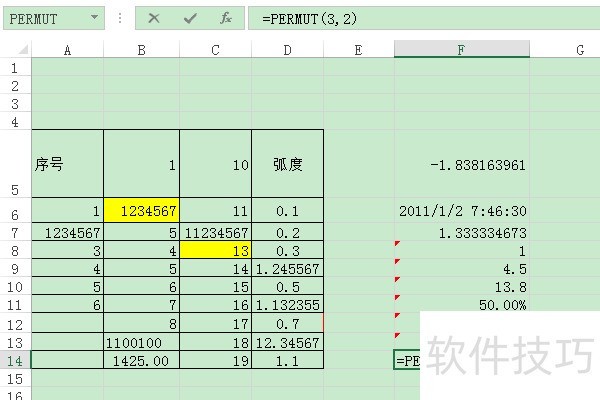Select row 14 header
The height and width of the screenshot is (400, 600).
(x=15, y=360)
